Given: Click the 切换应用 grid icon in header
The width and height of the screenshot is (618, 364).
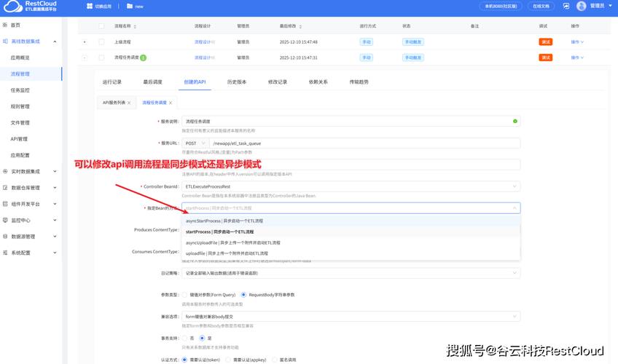Looking at the screenshot, I should (90, 6).
